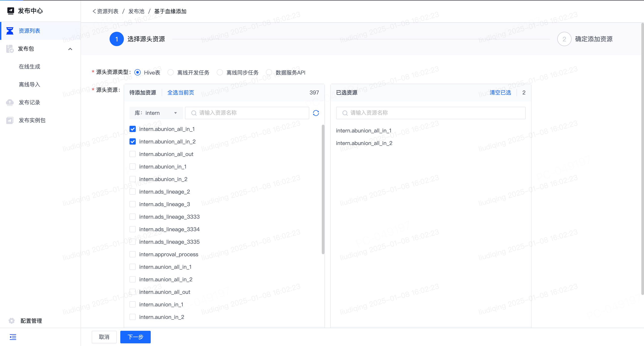Open 离线导入 menu item
Viewport: 644px width, 346px height.
(30, 85)
